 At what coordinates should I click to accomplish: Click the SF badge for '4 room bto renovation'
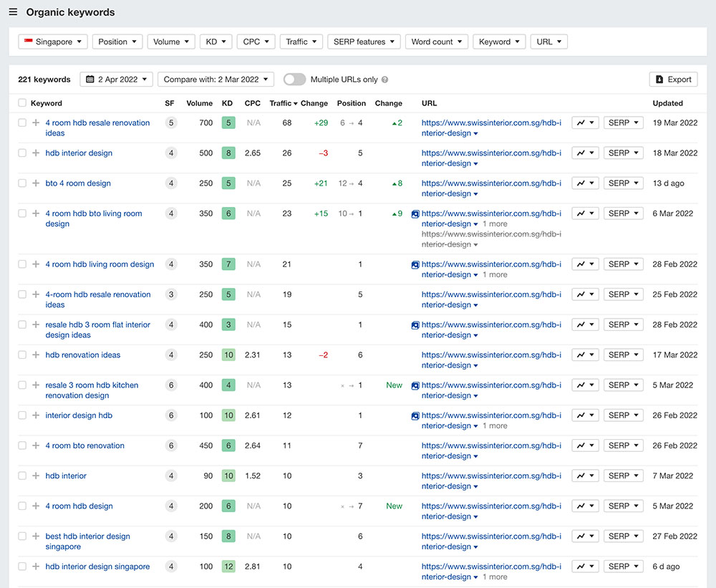170,445
